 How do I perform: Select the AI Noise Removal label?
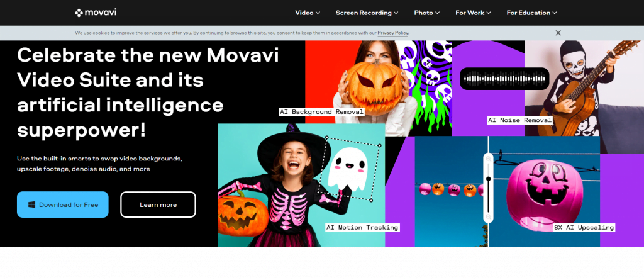(519, 120)
